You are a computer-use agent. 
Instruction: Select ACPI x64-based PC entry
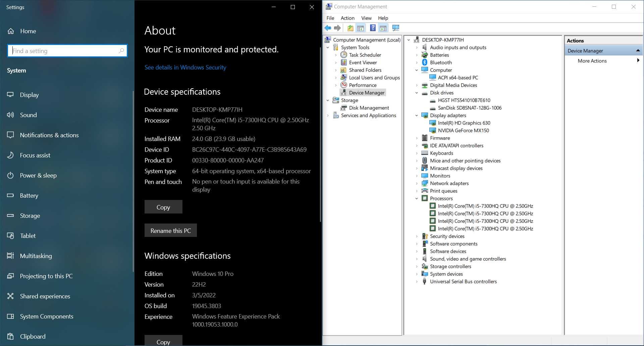[458, 78]
